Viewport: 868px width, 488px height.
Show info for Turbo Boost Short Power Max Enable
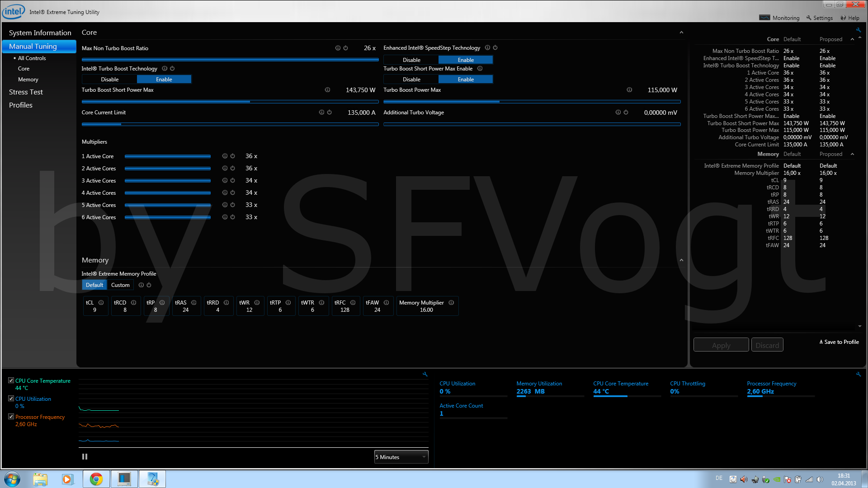pos(480,69)
